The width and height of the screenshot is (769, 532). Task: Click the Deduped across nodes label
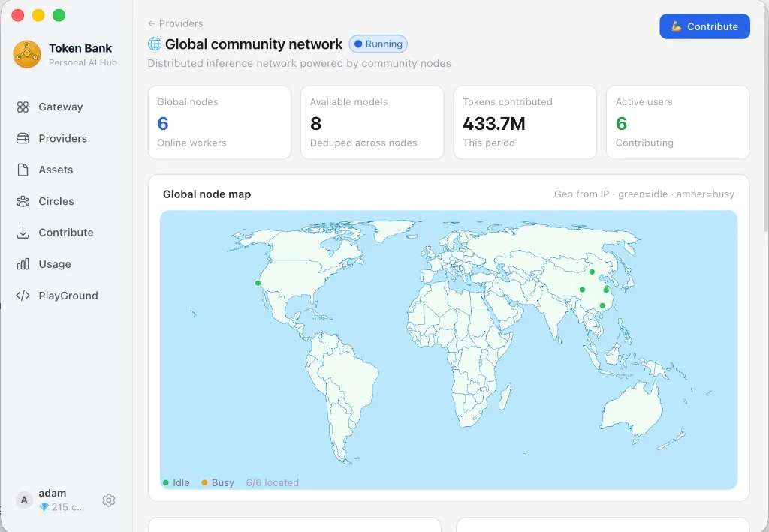click(363, 143)
